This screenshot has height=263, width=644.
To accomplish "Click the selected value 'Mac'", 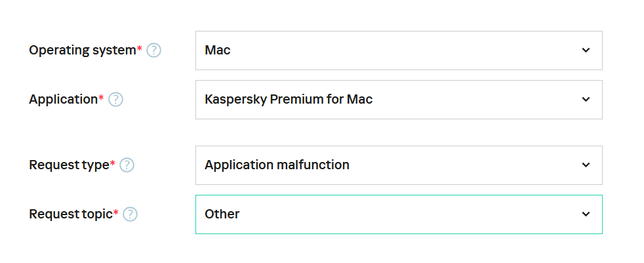I will [x=218, y=51].
